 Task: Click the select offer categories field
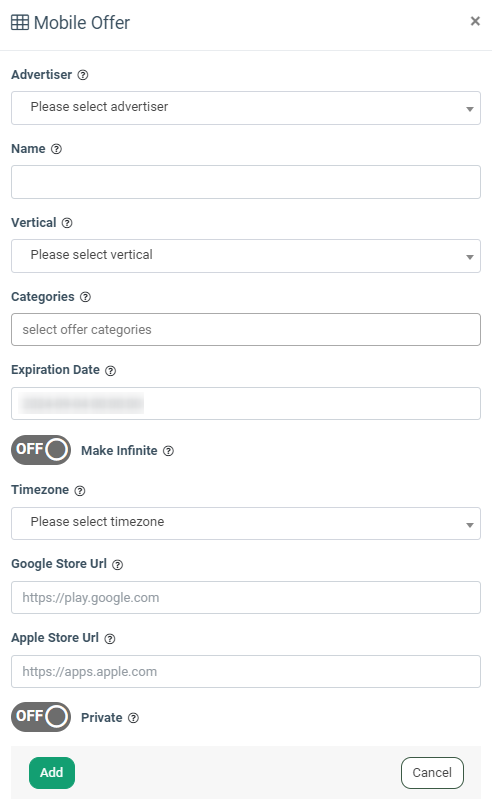tap(246, 330)
